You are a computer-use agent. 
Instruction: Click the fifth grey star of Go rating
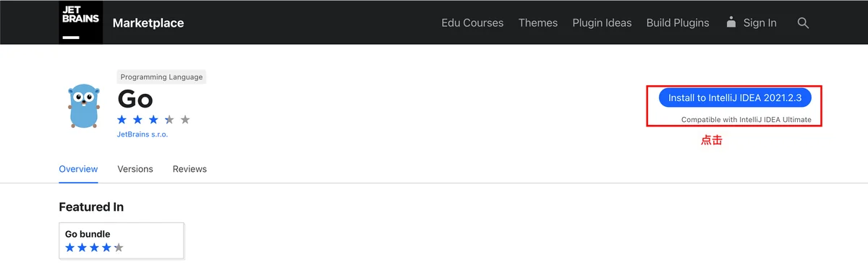185,120
